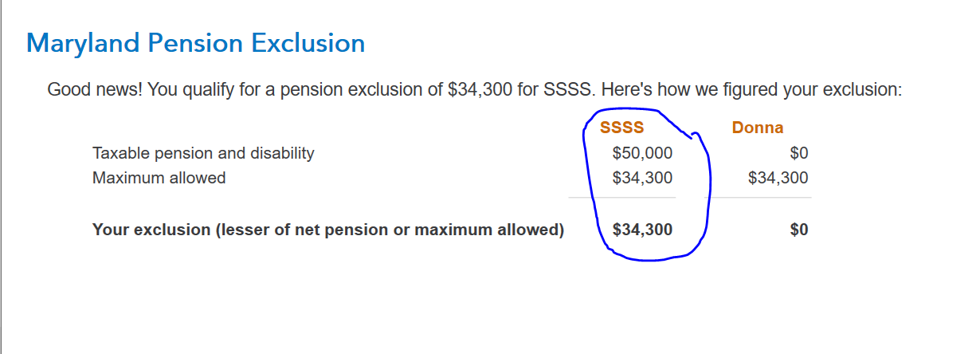Viewport: 980px width, 354px height.
Task: Select the SSSS column header
Action: pos(621,128)
